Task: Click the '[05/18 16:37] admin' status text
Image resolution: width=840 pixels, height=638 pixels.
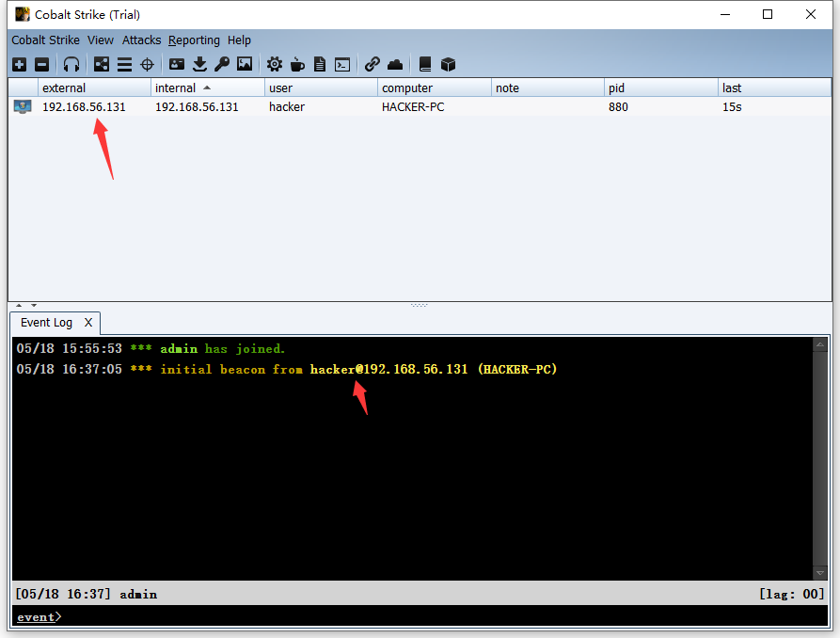Action: point(87,594)
